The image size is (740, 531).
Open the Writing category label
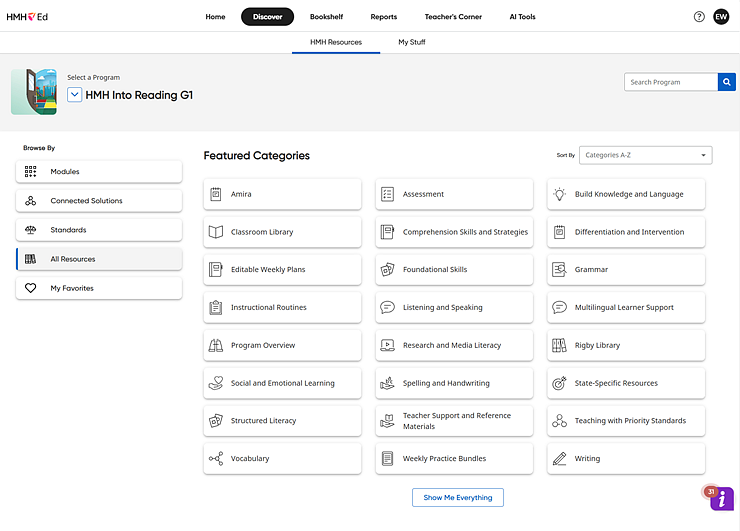click(588, 458)
